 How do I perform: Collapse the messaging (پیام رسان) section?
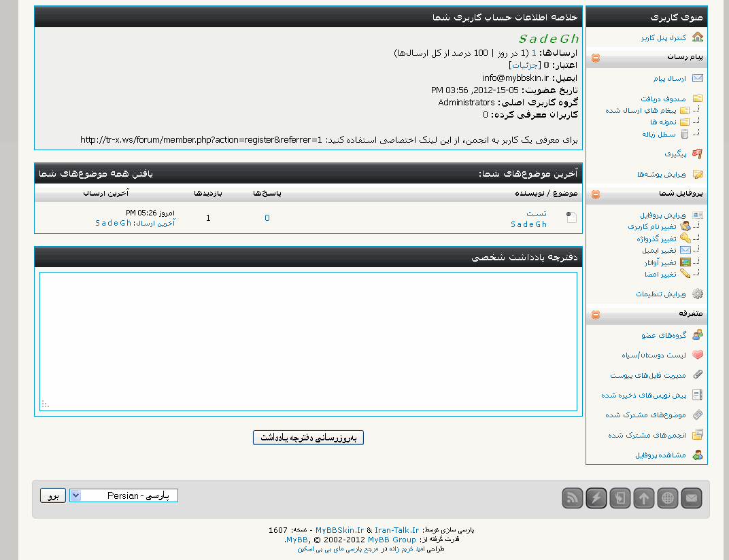pos(596,58)
